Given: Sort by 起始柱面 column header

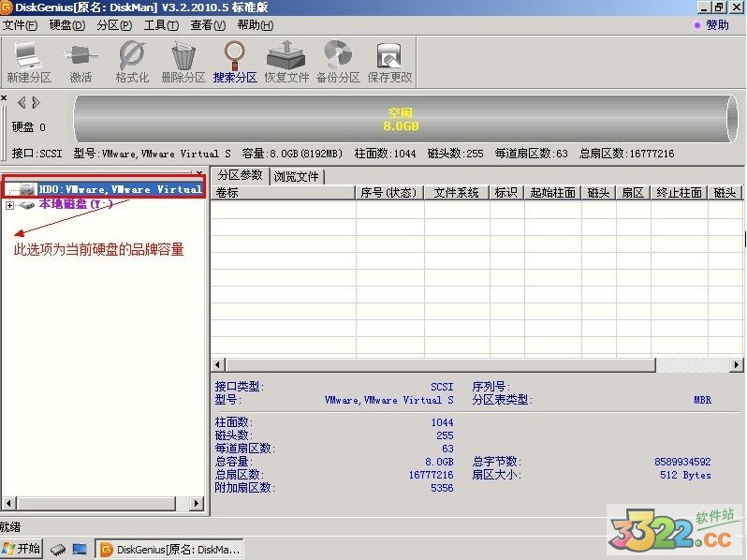Looking at the screenshot, I should (x=552, y=193).
